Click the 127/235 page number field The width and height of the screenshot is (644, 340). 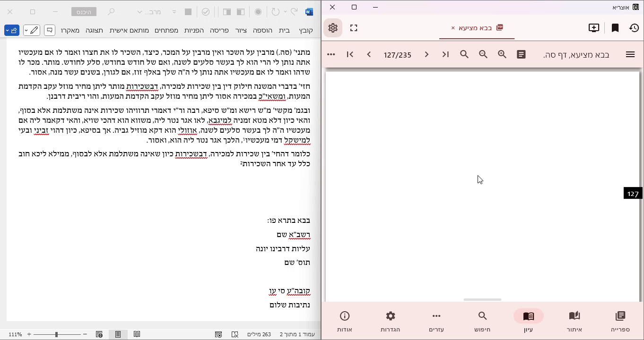pos(397,54)
